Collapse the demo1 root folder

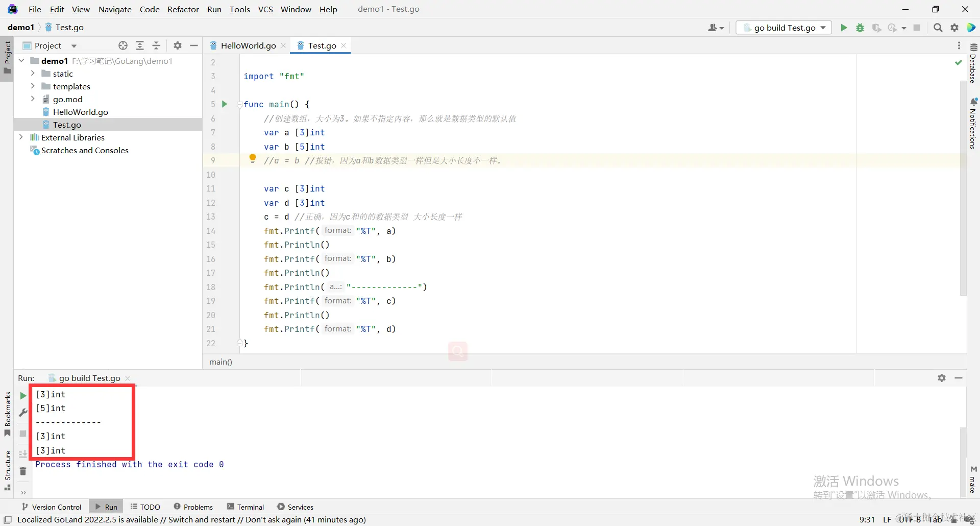[x=21, y=61]
